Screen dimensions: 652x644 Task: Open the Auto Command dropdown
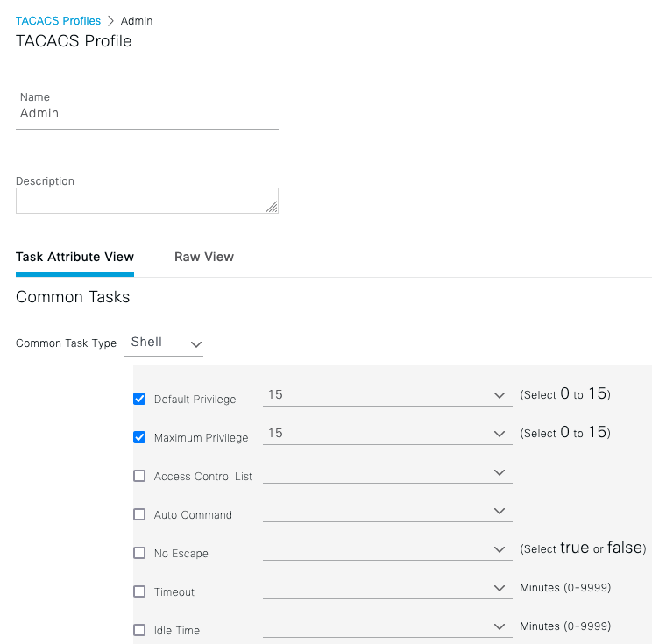tap(386, 512)
